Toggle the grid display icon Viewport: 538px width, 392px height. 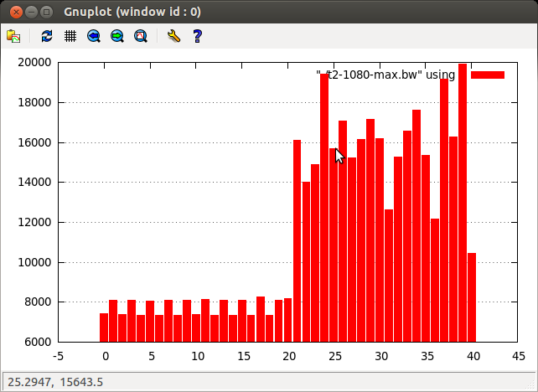tap(70, 36)
